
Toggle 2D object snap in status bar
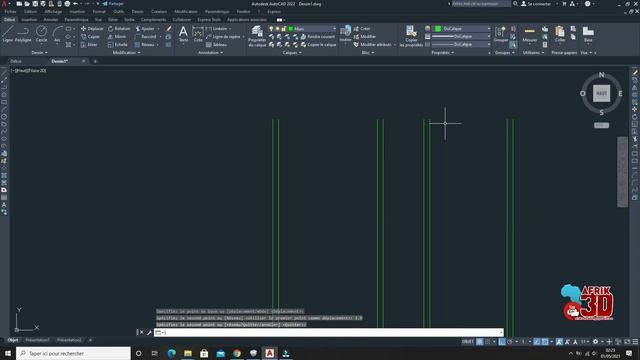[x=545, y=342]
